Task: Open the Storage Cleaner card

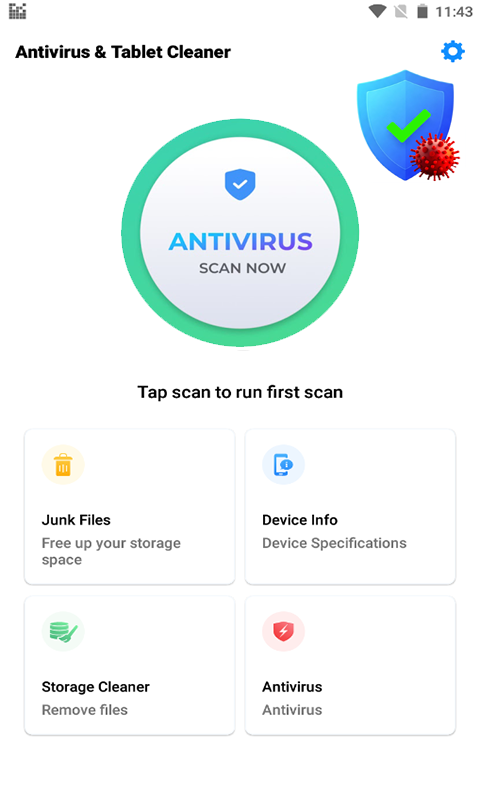Action: pyautogui.click(x=130, y=666)
